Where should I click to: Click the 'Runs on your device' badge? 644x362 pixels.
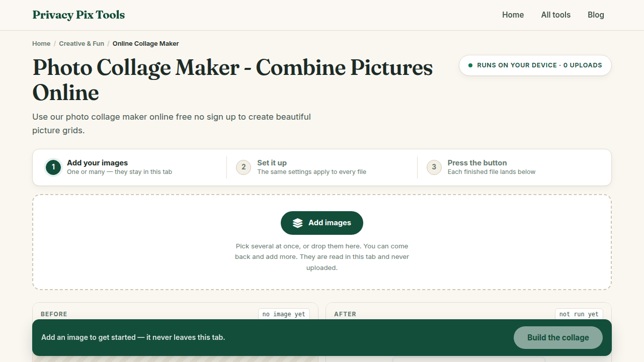[x=535, y=65]
